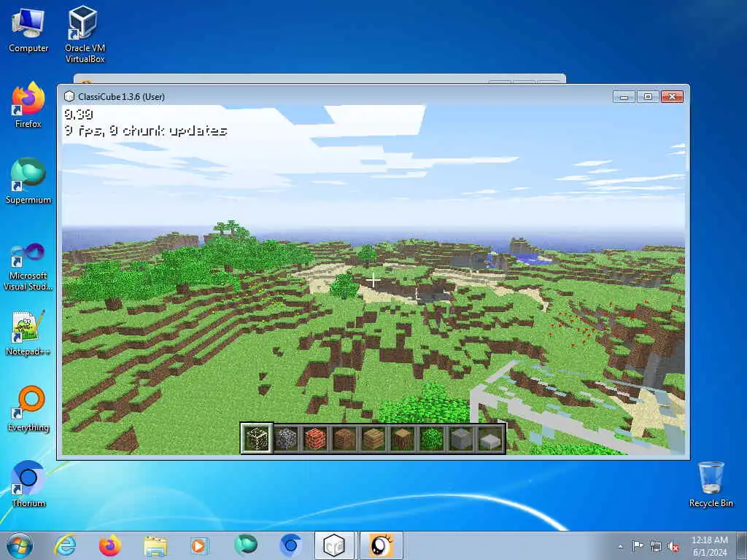Open Windows Media Player from the taskbar
This screenshot has width=747, height=560.
pos(199,545)
